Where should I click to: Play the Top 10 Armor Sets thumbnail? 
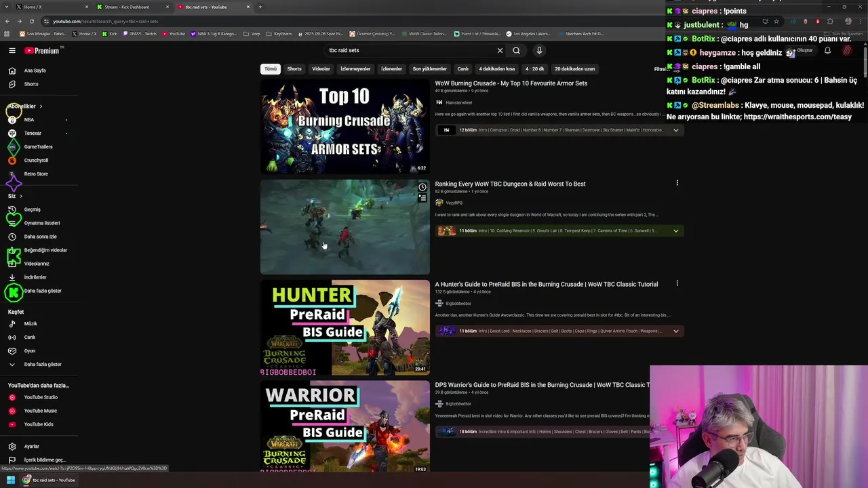345,127
